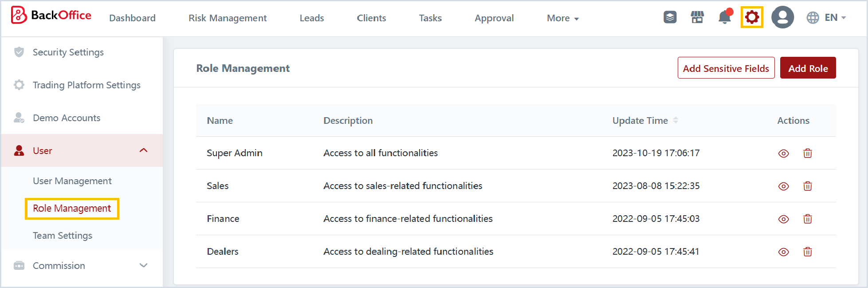
Task: Click the marketplace store icon
Action: (x=697, y=18)
